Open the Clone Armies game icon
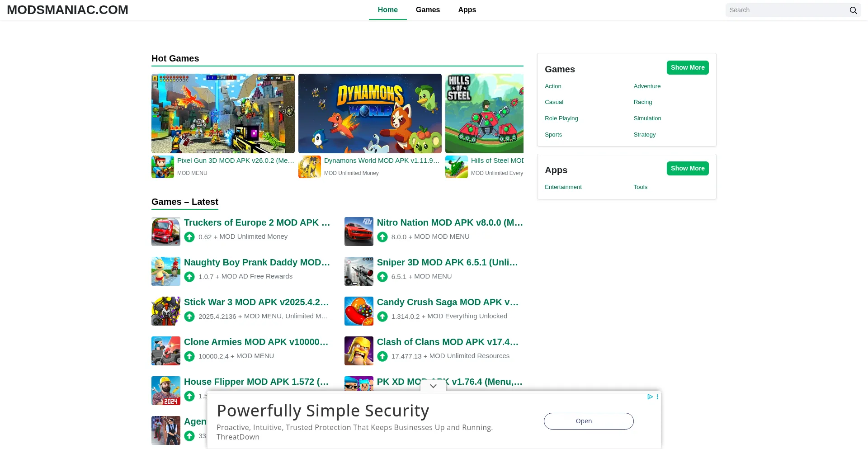The height and width of the screenshot is (449, 868). 165,351
